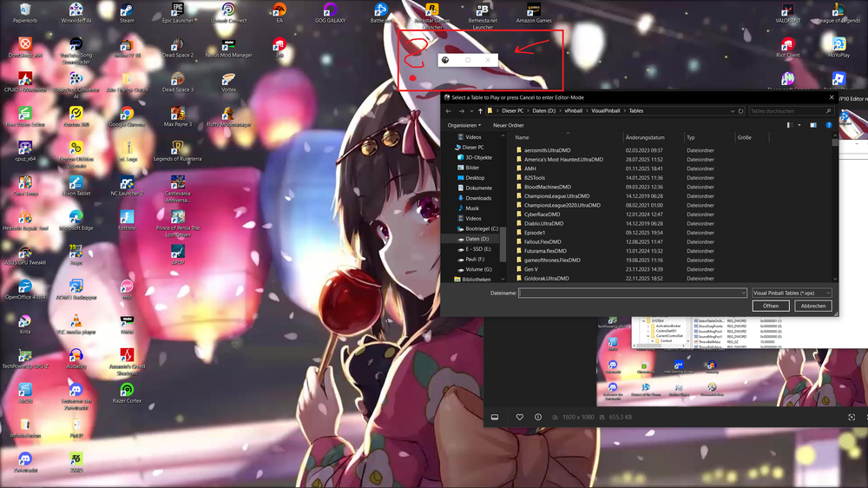Select the Audacity desktop icon
Screen dimensions: 868x488
point(76,359)
